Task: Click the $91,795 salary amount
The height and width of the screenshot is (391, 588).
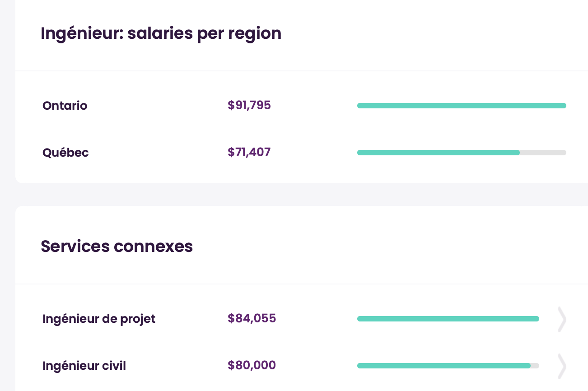Action: [249, 106]
